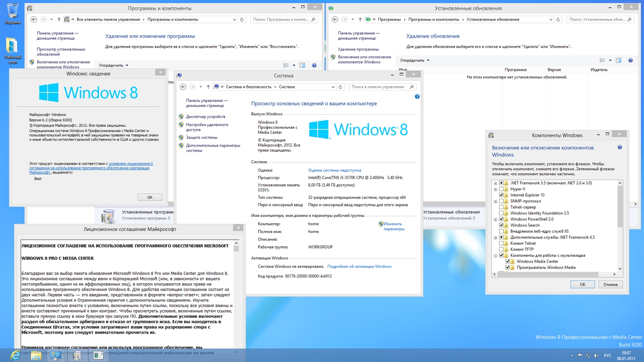Click up arrow in Система window
Viewport: 644px width, 362px height.
coord(208,87)
